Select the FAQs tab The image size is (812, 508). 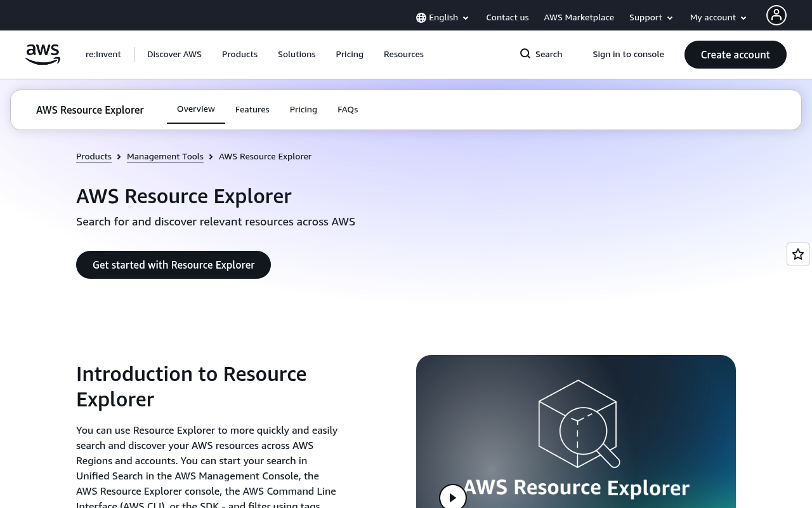coord(348,110)
